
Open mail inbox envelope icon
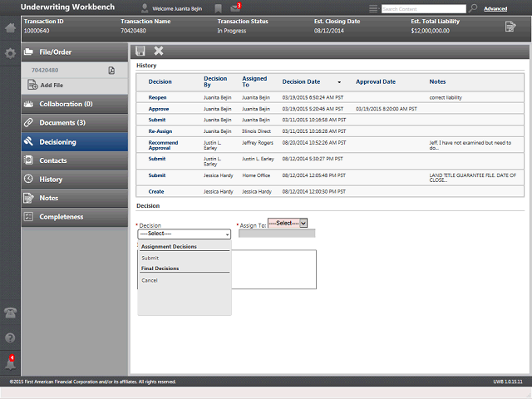tap(235, 7)
